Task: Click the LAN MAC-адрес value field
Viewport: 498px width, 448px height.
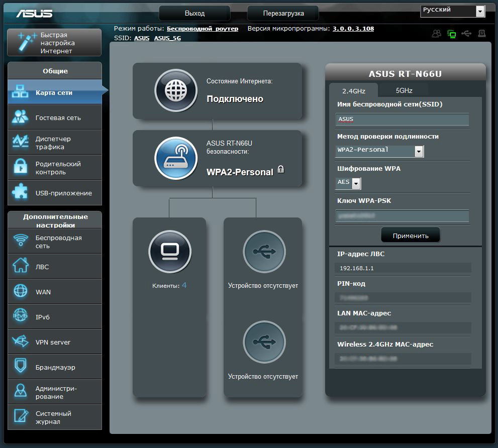Action: 403,327
